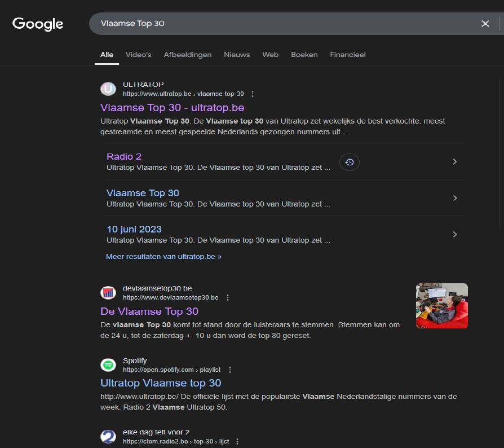This screenshot has height=448, width=504.
Task: Switch to Financieel tab
Action: click(x=347, y=55)
